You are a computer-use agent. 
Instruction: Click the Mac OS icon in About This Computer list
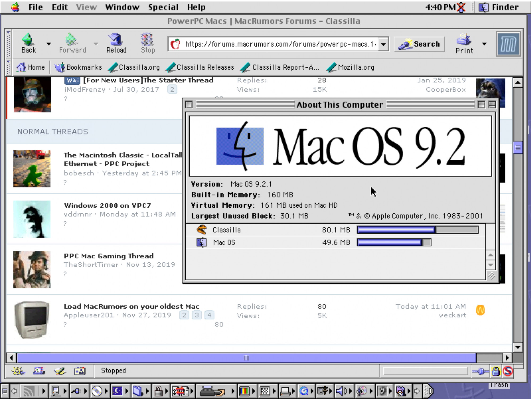(201, 242)
